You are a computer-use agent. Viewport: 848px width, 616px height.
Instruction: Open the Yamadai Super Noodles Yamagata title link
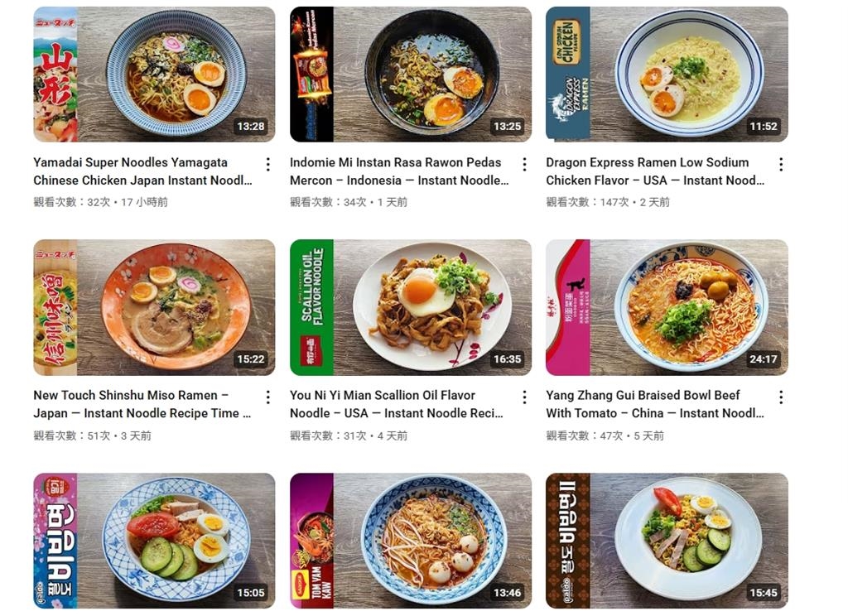click(142, 171)
